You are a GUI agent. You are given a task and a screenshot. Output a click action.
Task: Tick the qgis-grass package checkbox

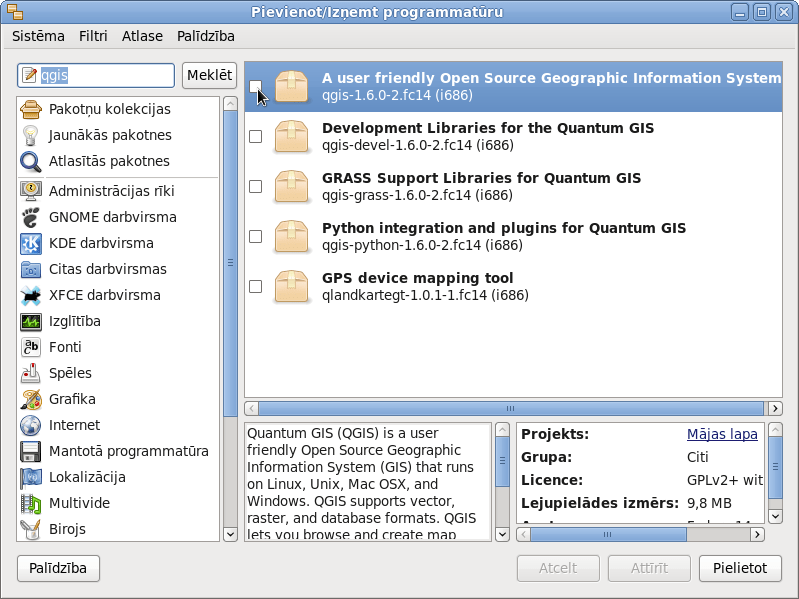pyautogui.click(x=255, y=186)
